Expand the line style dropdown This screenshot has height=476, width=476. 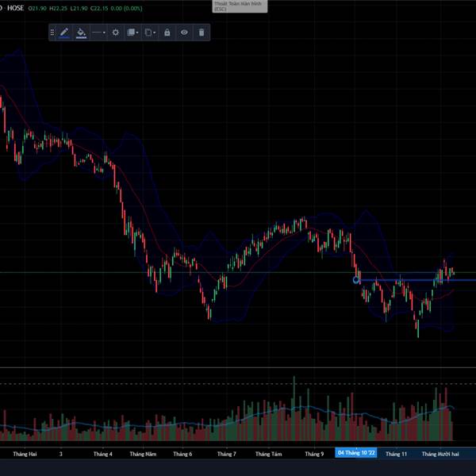(x=98, y=33)
